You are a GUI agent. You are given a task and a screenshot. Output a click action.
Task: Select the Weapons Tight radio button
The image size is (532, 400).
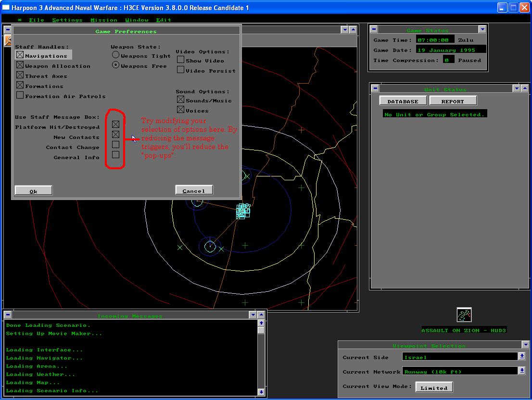click(115, 55)
